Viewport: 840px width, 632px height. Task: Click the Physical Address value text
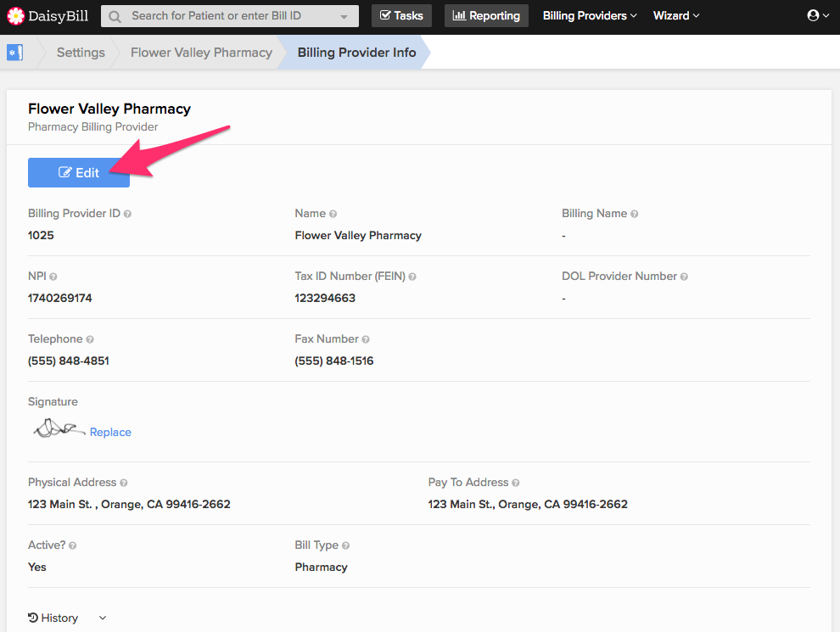click(x=129, y=505)
